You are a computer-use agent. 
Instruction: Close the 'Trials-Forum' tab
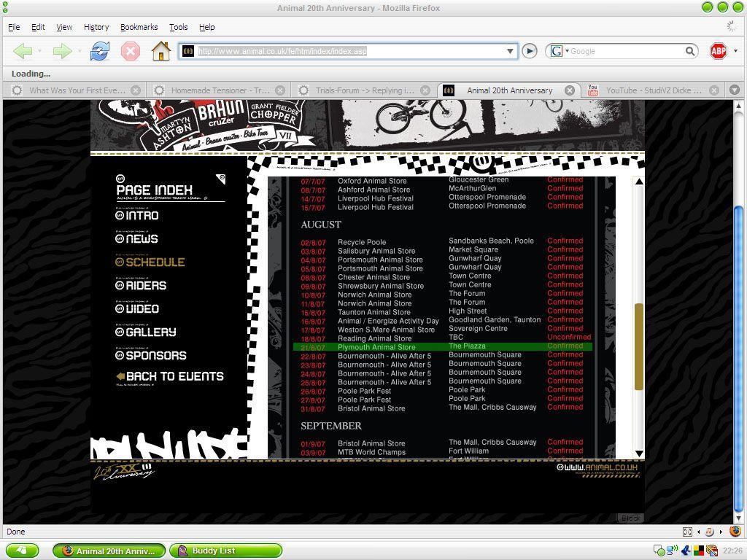tap(425, 90)
